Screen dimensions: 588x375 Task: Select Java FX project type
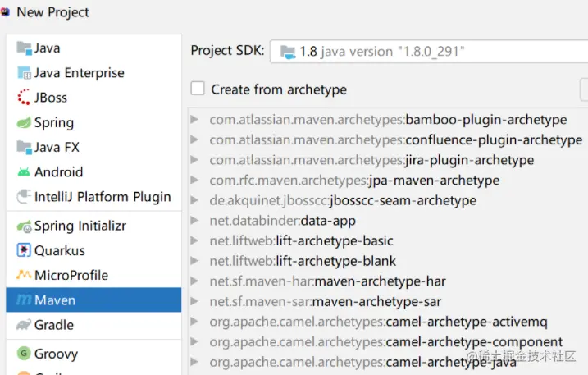(93, 147)
